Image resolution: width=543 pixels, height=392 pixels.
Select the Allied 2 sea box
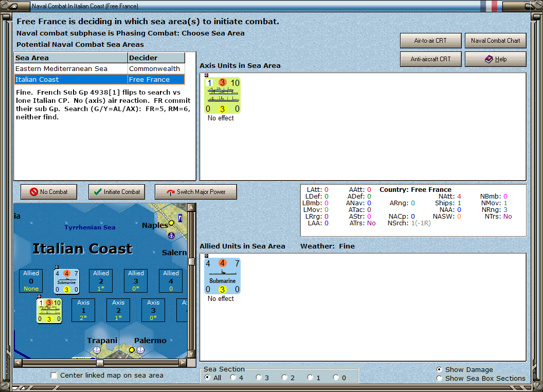[101, 281]
